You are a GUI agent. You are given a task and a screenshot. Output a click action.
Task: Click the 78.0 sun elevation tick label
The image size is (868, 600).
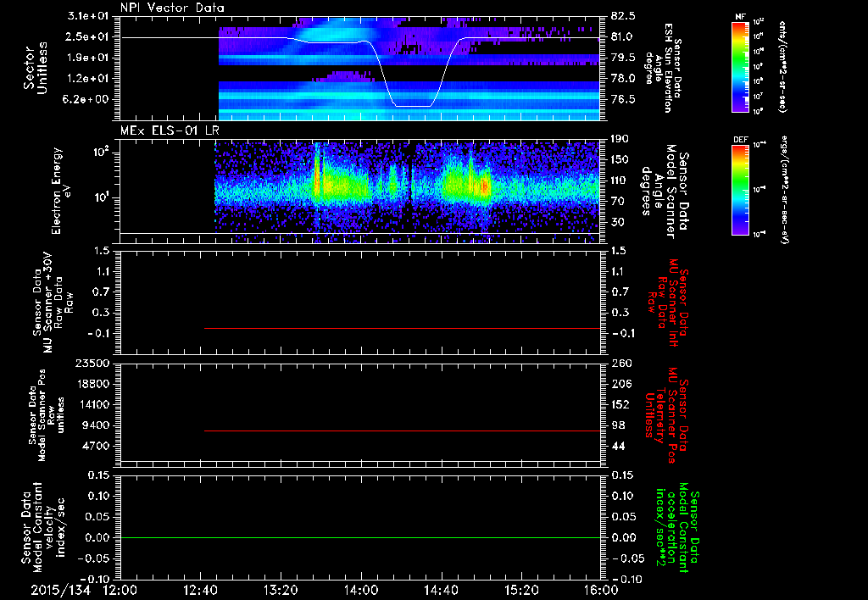click(x=623, y=79)
